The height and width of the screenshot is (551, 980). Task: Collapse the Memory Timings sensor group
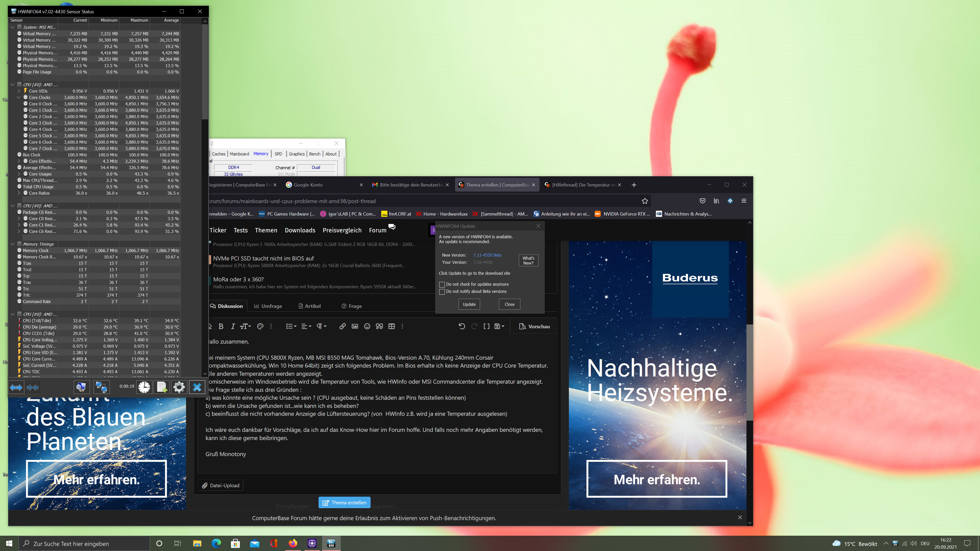[x=13, y=244]
